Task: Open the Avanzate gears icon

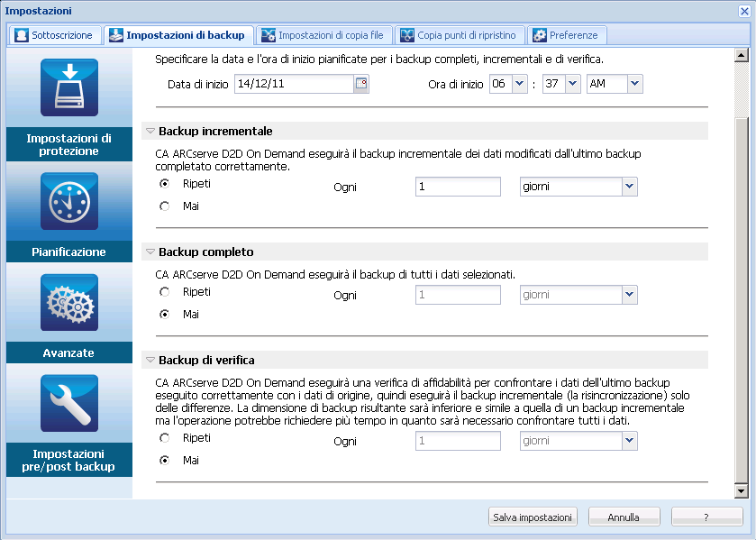Action: (x=69, y=303)
